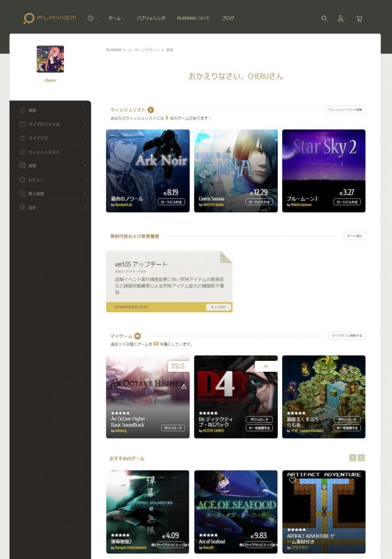Click the サウンドトラック tag on An Octave Higher

[x=179, y=366]
